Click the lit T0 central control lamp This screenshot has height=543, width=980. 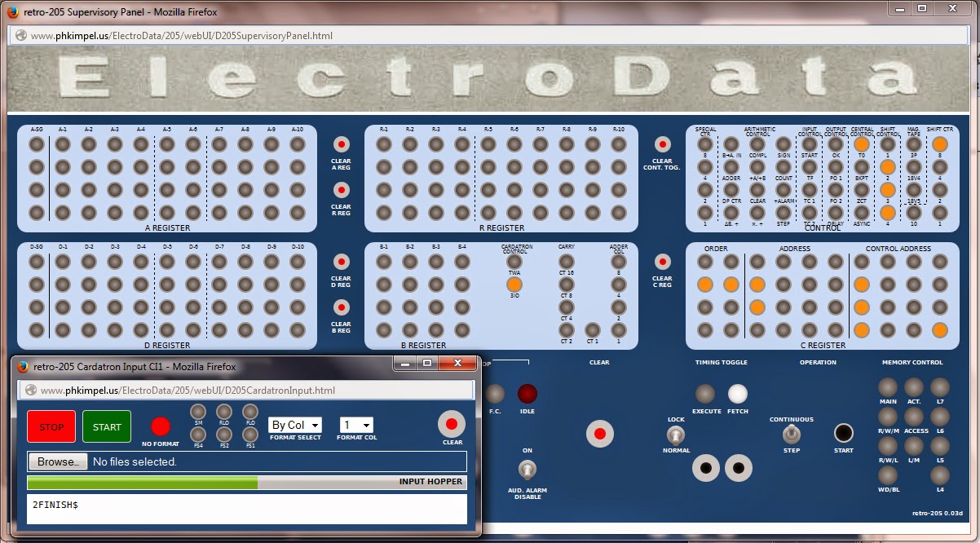[x=862, y=144]
